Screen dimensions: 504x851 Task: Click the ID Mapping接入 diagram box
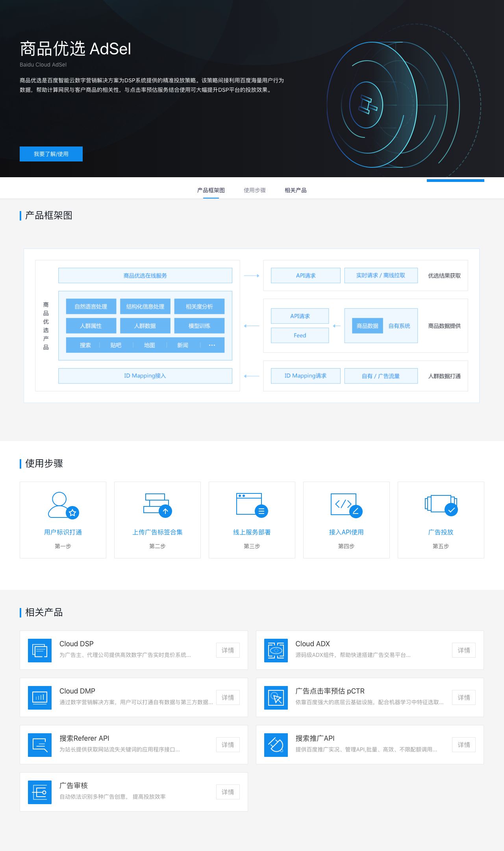point(145,376)
